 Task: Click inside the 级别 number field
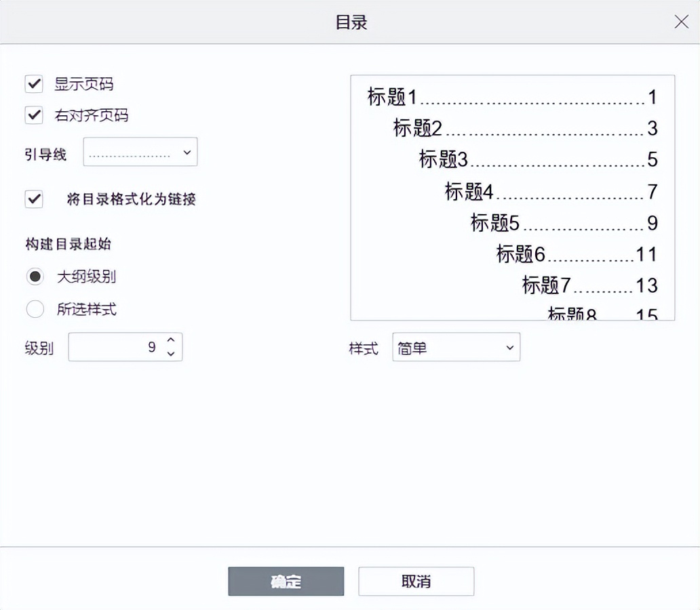(122, 346)
